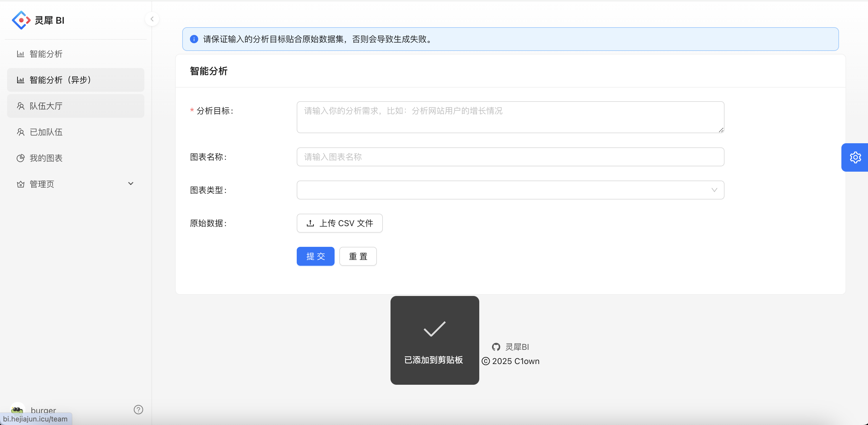Click the 管理页 crown icon

pos(20,184)
